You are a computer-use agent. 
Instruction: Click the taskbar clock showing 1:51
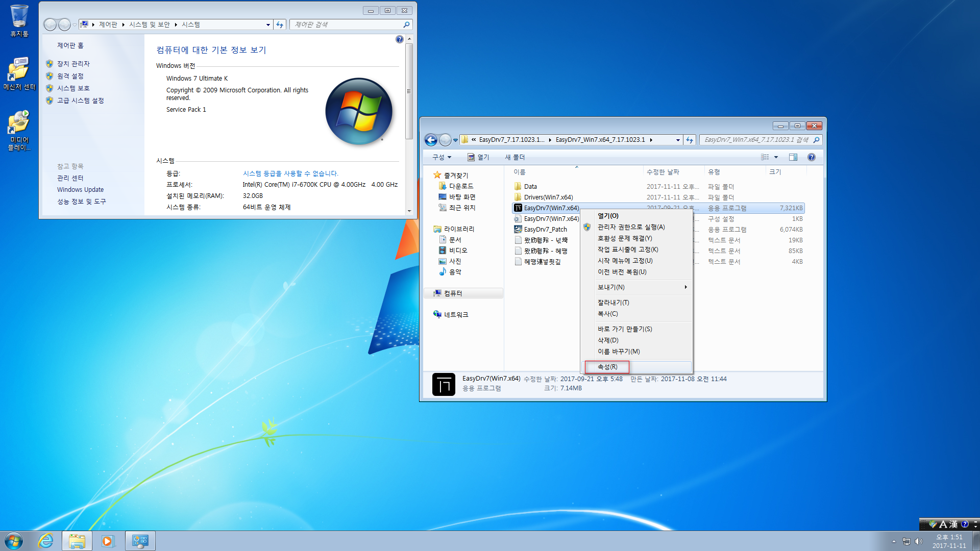[949, 541]
